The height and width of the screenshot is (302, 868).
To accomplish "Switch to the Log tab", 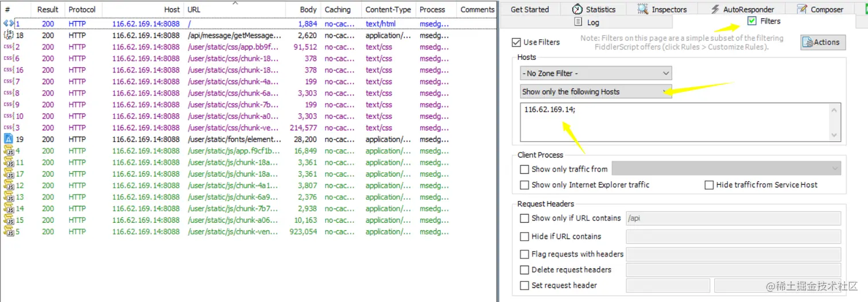I will click(587, 22).
